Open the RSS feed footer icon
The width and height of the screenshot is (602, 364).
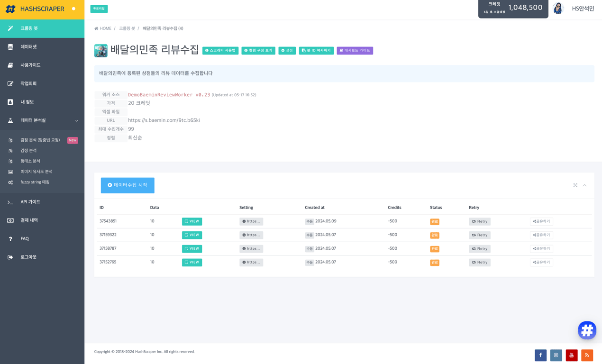[587, 355]
